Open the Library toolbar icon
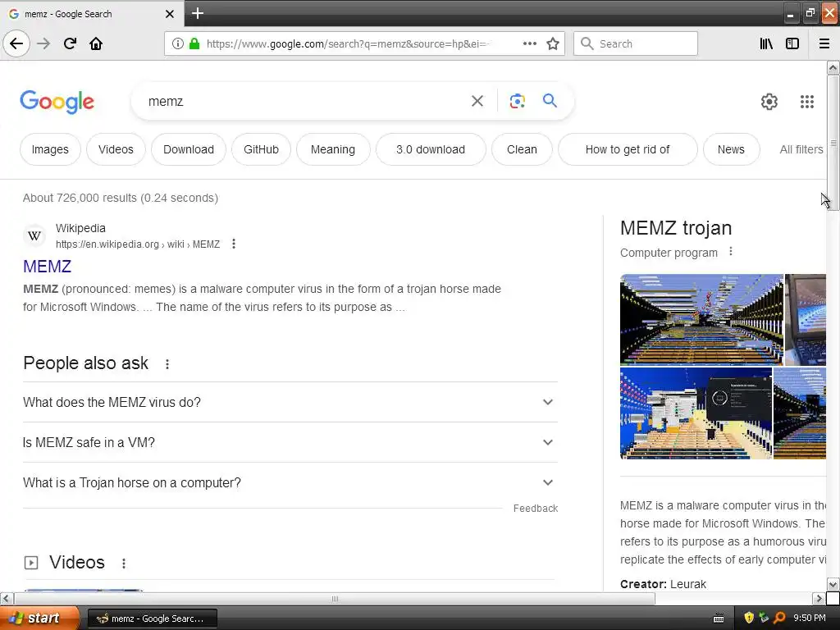Image resolution: width=840 pixels, height=630 pixels. [x=766, y=43]
